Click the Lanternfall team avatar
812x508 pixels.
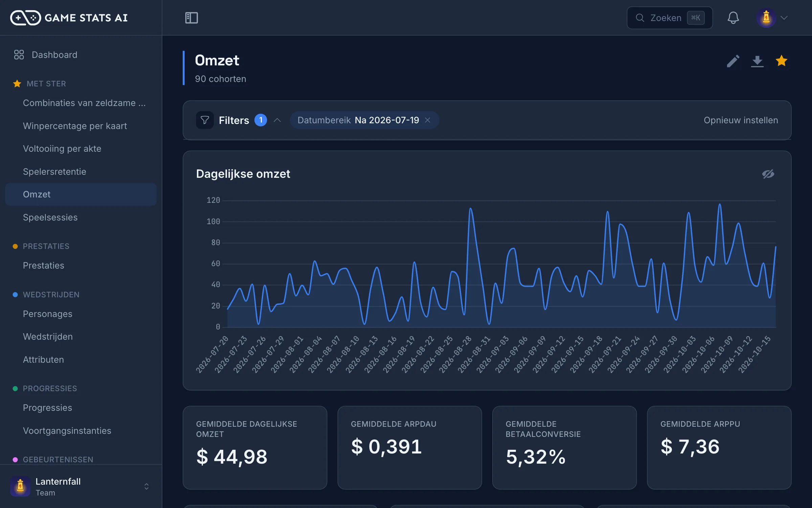coord(20,486)
